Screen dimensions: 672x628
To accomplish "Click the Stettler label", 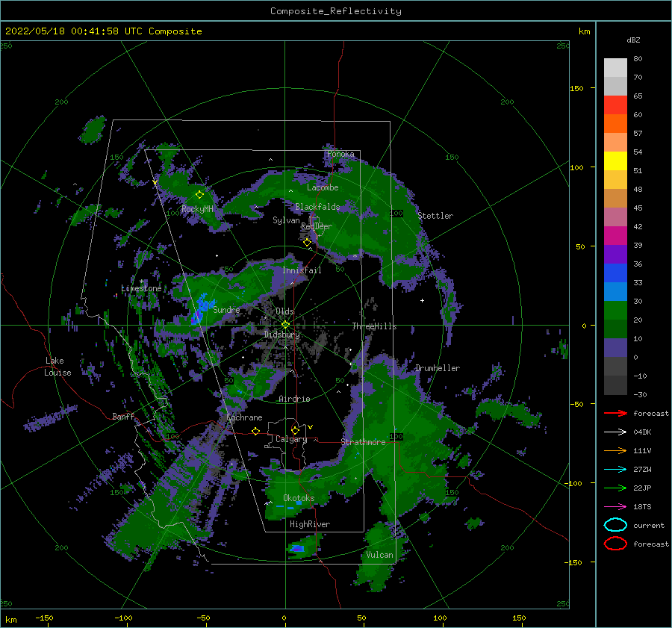I will (x=435, y=216).
